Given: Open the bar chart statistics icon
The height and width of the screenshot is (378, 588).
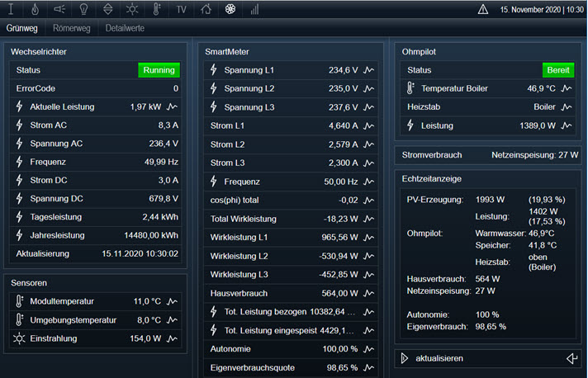Looking at the screenshot, I should click(254, 9).
